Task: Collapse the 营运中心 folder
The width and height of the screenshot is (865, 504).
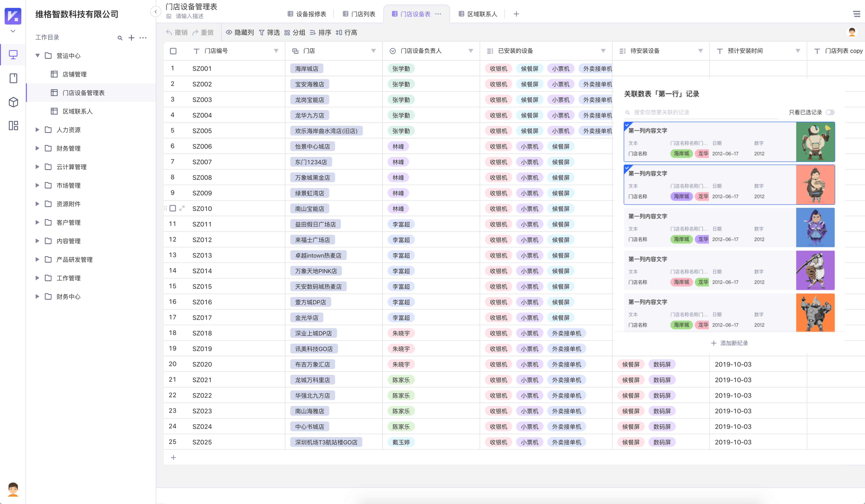Action: click(x=37, y=56)
